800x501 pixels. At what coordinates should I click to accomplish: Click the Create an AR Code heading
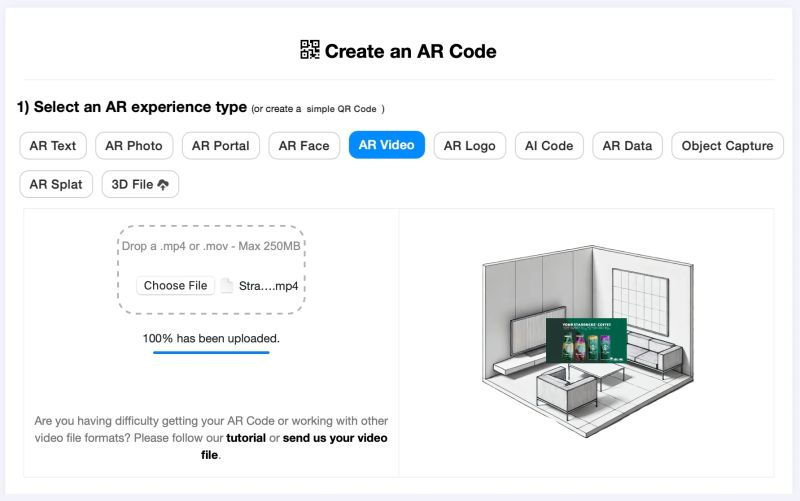pos(410,51)
